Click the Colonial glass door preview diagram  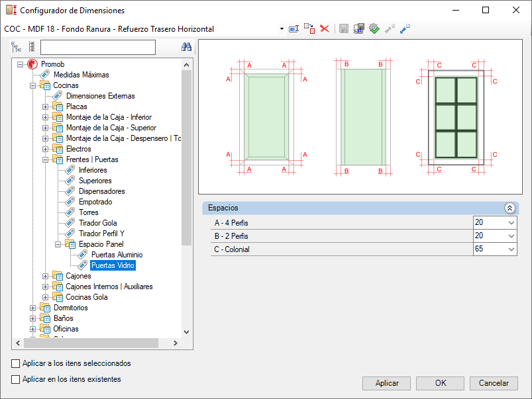tap(456, 117)
